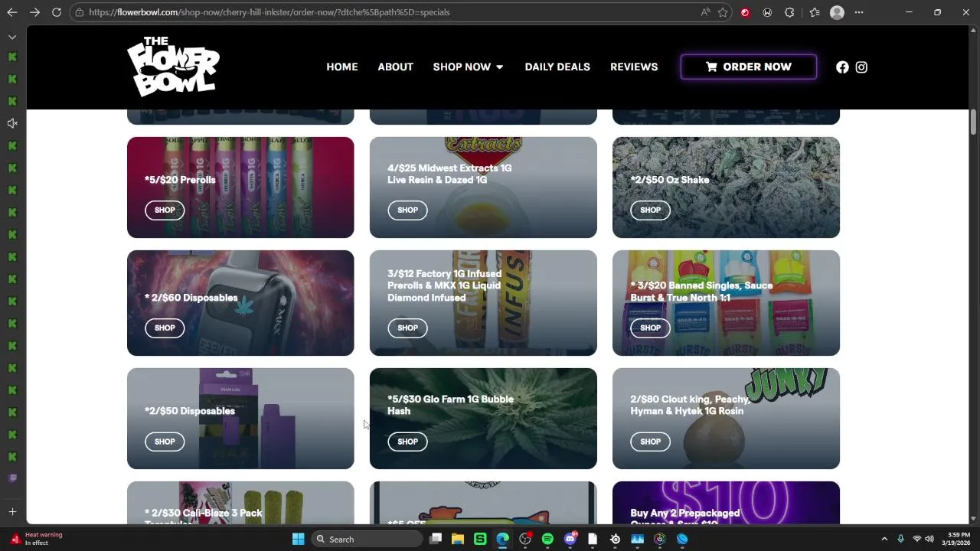Open the Reviews page
Image resolution: width=980 pixels, height=551 pixels.
coord(634,67)
